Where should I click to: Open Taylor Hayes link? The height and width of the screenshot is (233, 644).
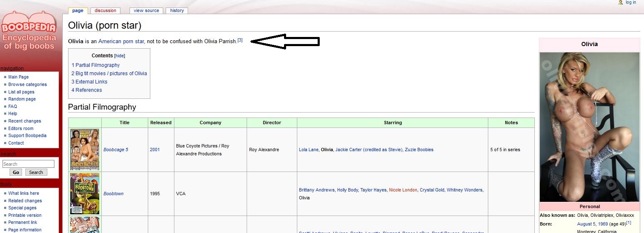click(x=373, y=190)
